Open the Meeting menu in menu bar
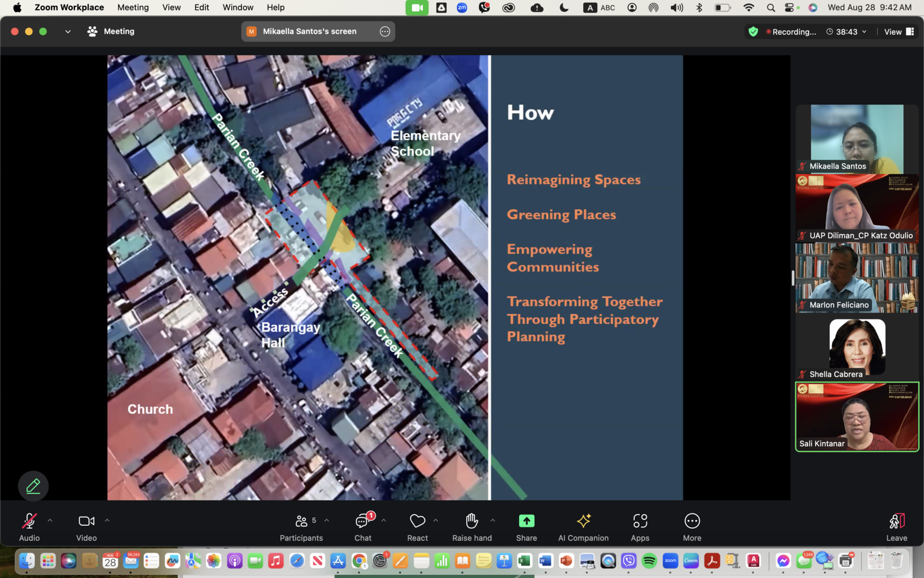Image resolution: width=924 pixels, height=578 pixels. pos(133,8)
